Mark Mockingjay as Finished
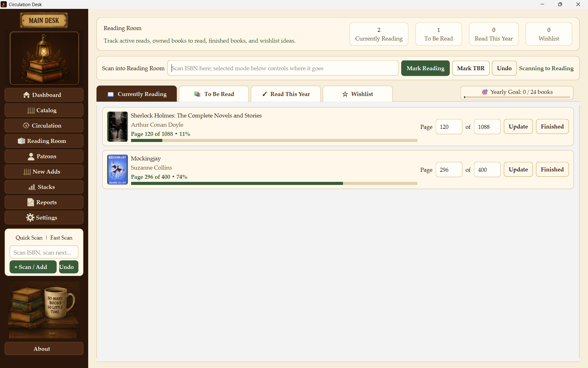This screenshot has width=588, height=368. click(552, 169)
